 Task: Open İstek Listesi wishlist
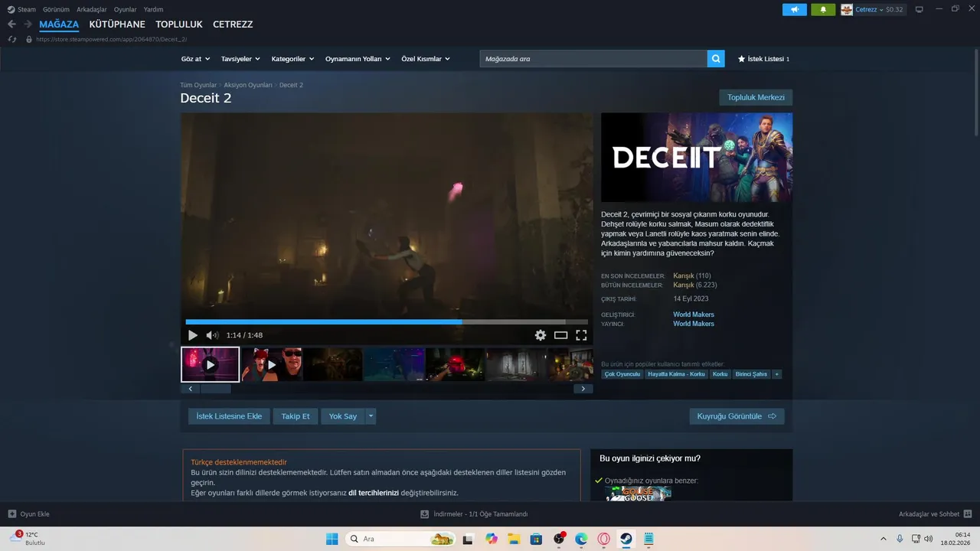(x=763, y=59)
